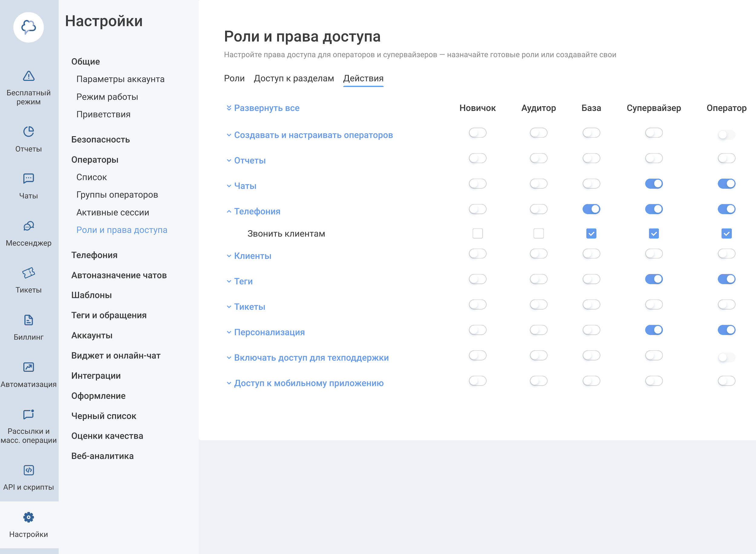The image size is (756, 554).
Task: Open Отчеты pie chart icon in sidebar
Action: coord(28,132)
